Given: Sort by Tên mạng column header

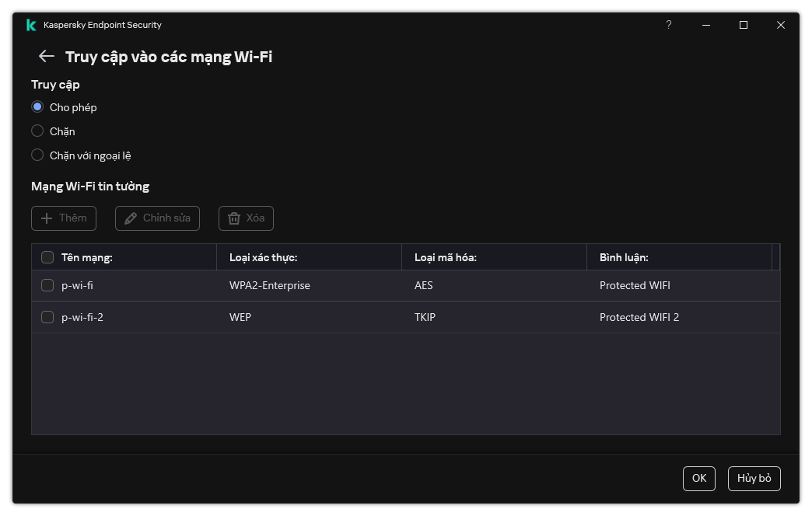Looking at the screenshot, I should click(x=87, y=257).
